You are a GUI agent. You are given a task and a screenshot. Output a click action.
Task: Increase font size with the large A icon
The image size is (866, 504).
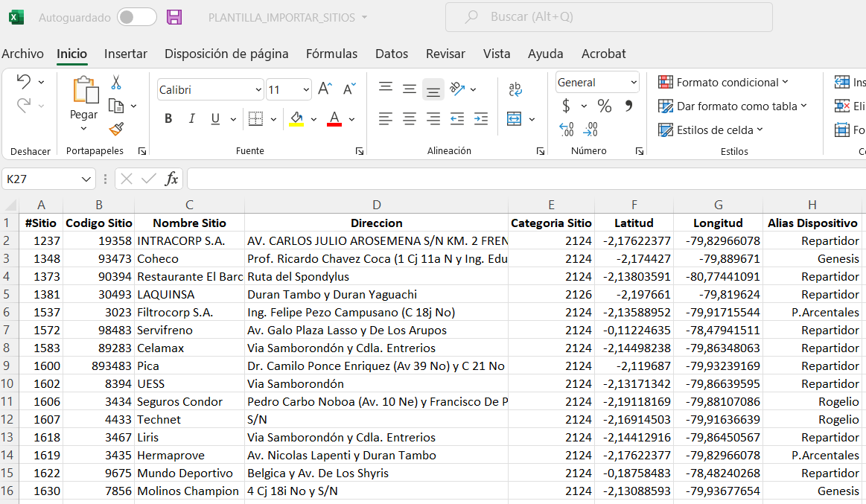pyautogui.click(x=325, y=89)
